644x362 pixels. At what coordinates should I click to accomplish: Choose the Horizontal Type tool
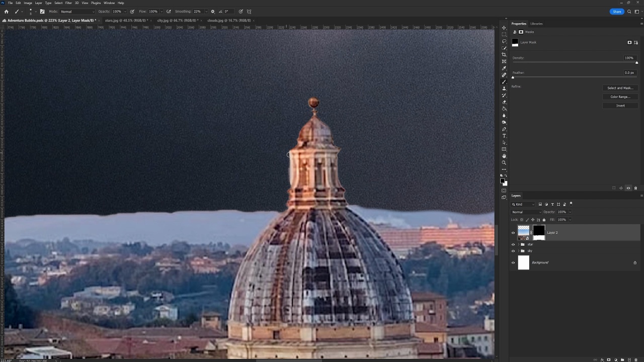tap(504, 136)
